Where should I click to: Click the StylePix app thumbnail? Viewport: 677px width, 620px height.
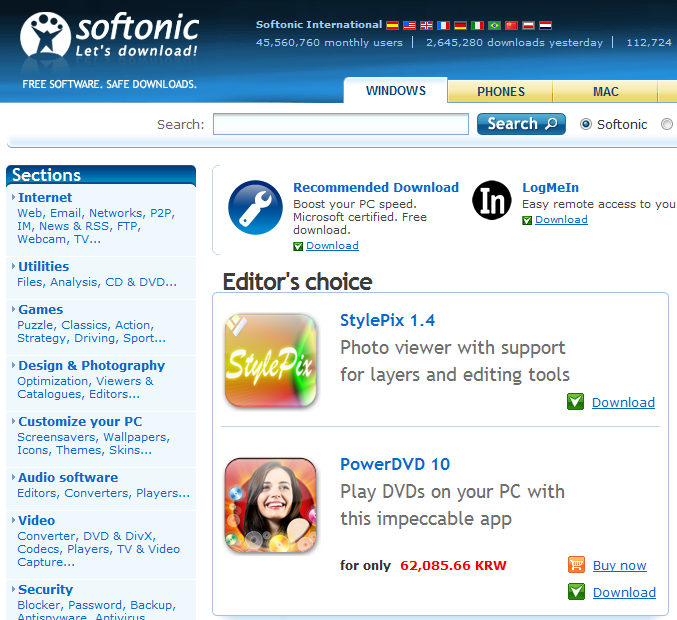click(271, 360)
